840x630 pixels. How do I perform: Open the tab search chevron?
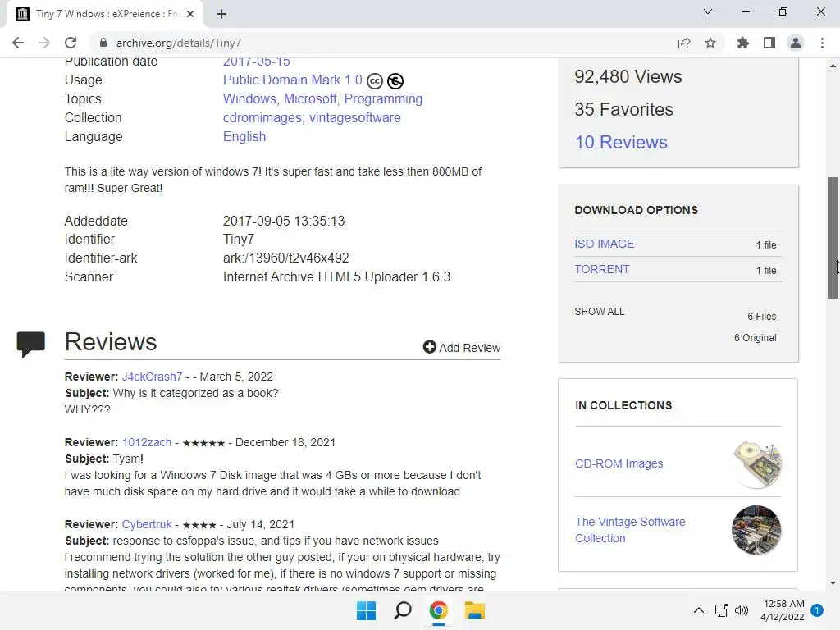(708, 11)
